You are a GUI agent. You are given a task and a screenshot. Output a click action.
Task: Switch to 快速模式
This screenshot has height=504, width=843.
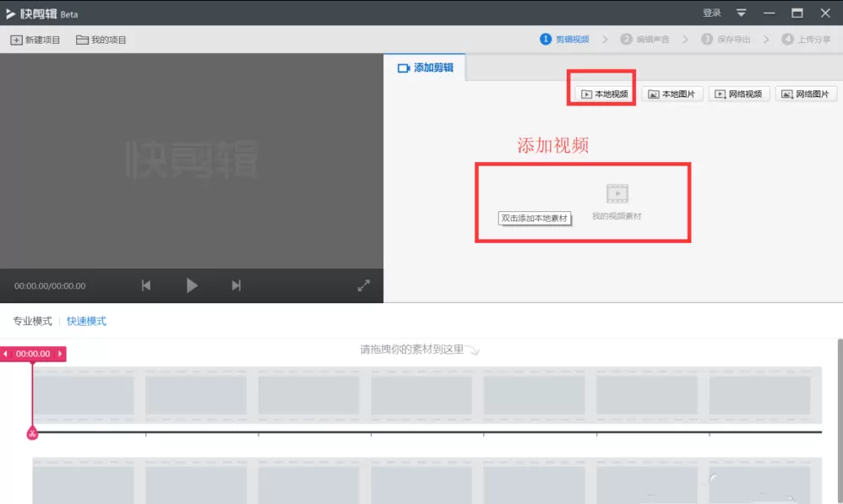86,322
